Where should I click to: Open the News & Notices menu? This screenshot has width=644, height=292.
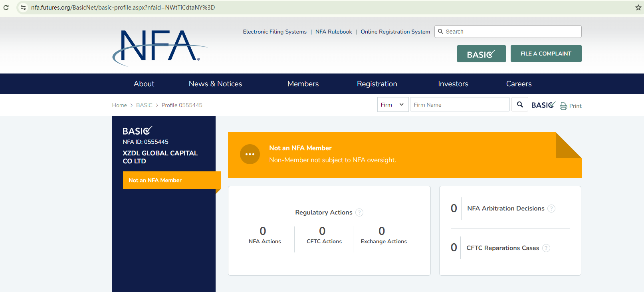tap(215, 84)
